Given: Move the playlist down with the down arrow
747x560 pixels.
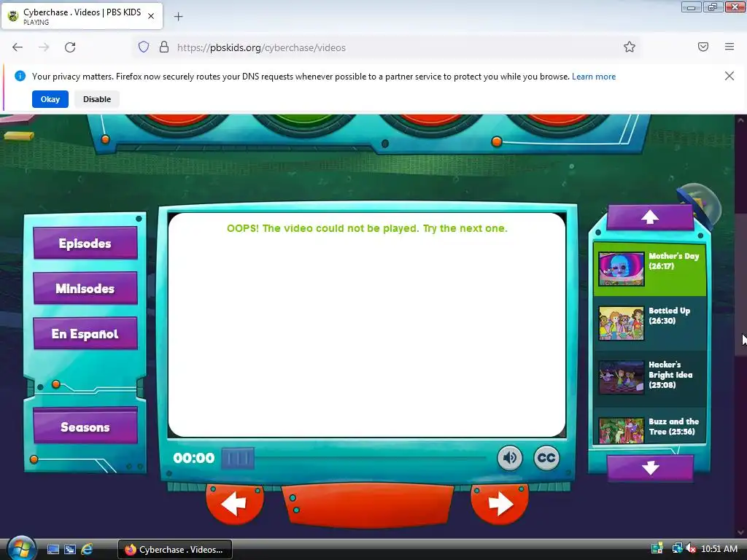Looking at the screenshot, I should (650, 467).
